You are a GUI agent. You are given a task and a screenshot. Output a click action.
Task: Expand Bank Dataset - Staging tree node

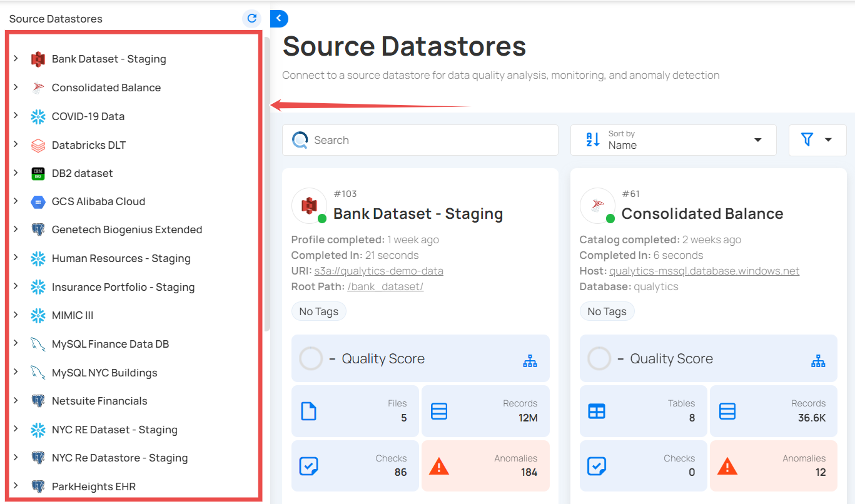[16, 58]
